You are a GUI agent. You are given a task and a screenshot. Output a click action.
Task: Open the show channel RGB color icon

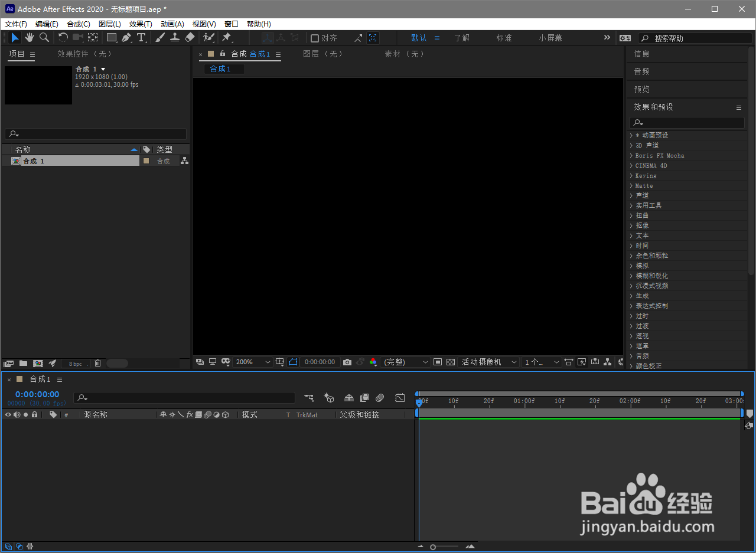pos(373,362)
